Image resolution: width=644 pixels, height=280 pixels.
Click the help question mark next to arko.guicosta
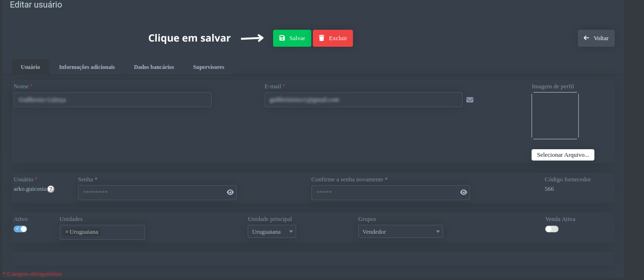[51, 189]
